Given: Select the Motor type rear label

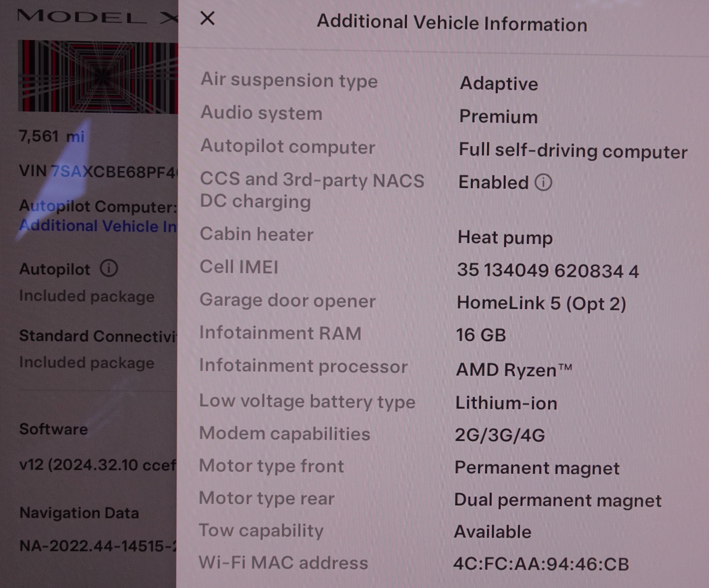Looking at the screenshot, I should pos(267,498).
